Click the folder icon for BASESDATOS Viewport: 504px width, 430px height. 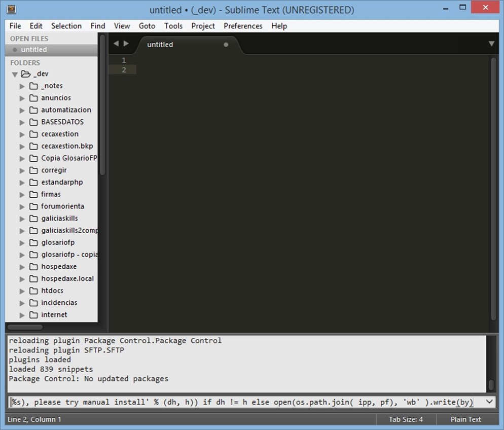33,122
